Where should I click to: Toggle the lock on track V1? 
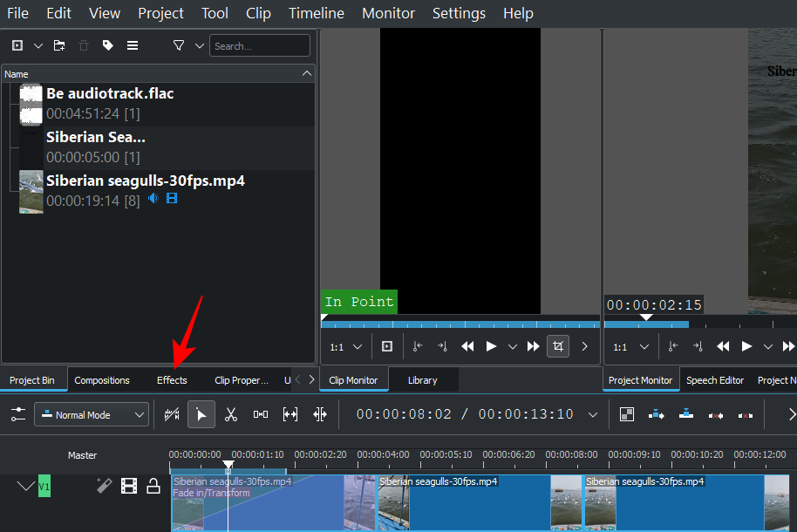(x=153, y=486)
